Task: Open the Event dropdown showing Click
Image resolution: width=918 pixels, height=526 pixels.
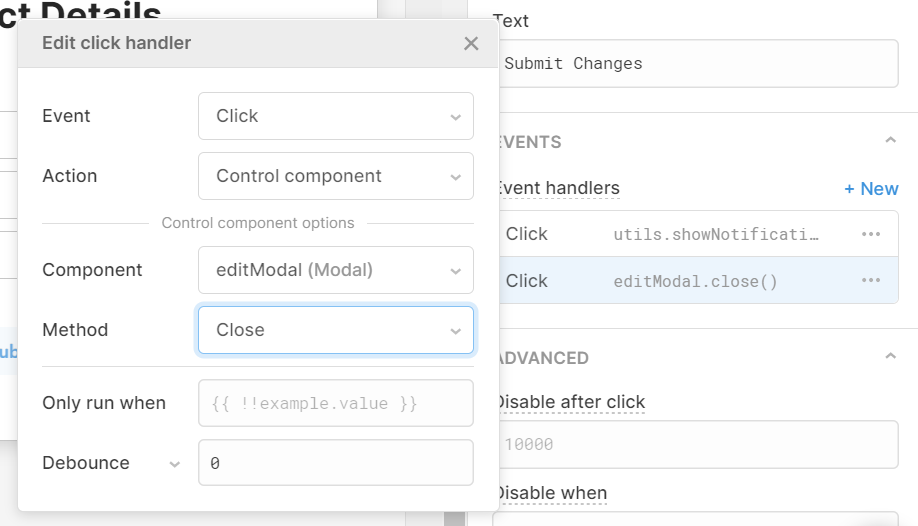Action: point(335,116)
